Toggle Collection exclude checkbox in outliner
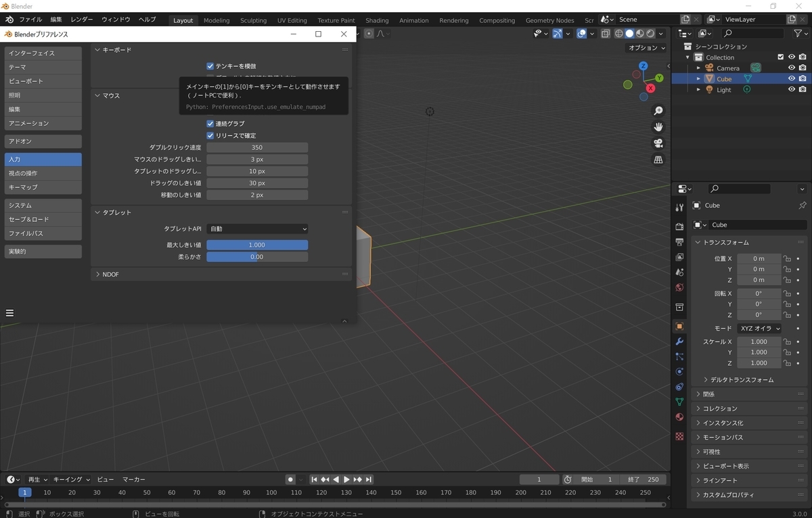 780,57
